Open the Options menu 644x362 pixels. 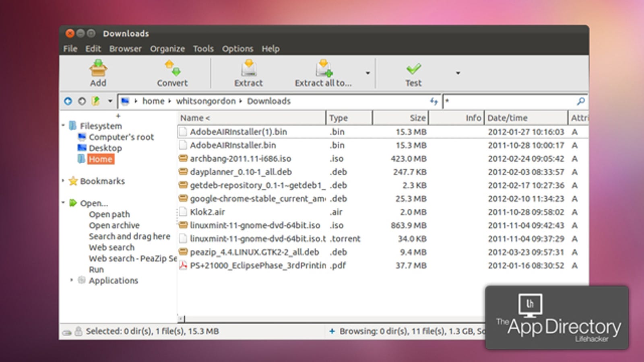pos(238,49)
